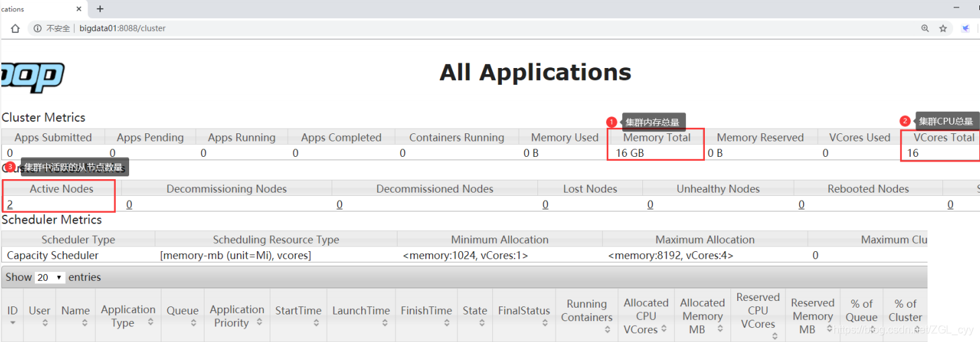Click the Scheduler Metrics section title
The height and width of the screenshot is (342, 980).
pos(52,219)
